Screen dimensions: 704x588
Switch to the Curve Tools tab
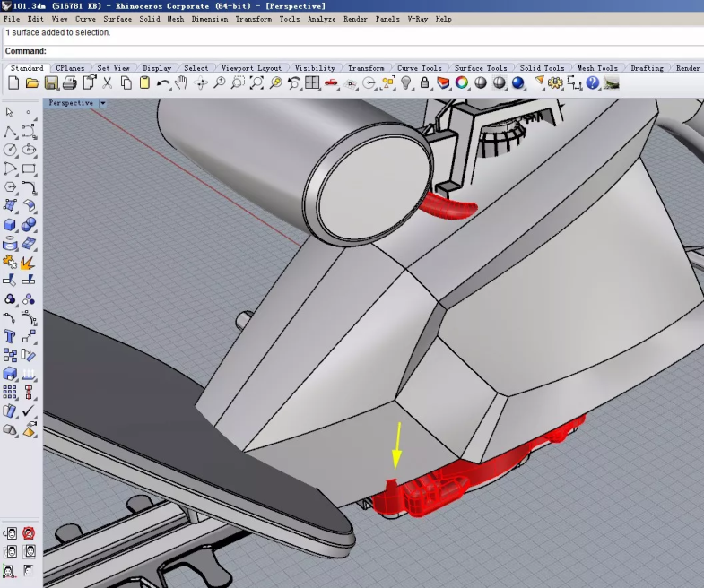(x=419, y=68)
